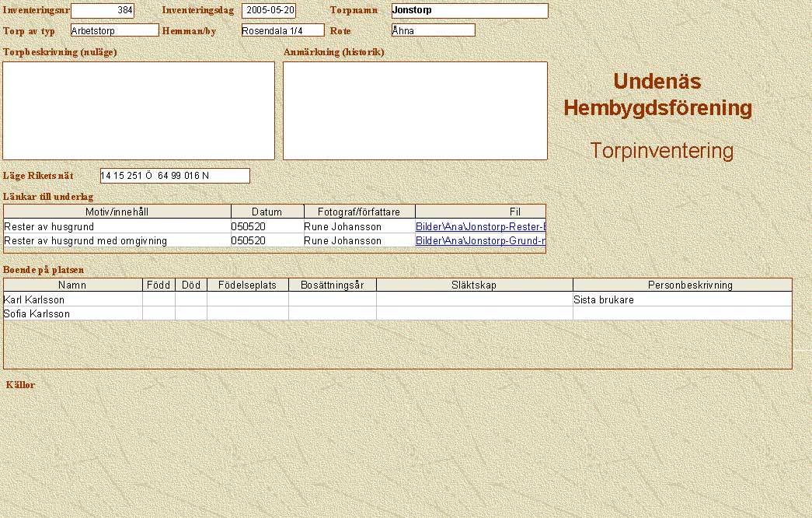
Task: Click inside the Anmärkning (historik) text box
Action: pyautogui.click(x=415, y=110)
